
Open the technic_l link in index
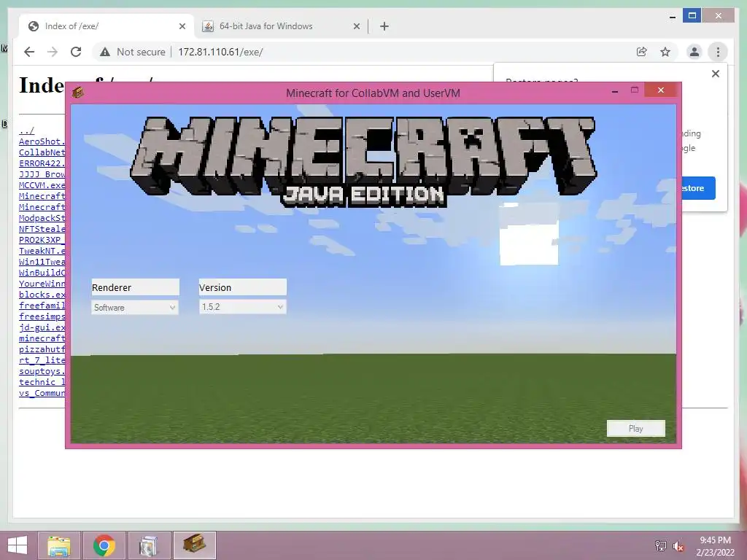pos(42,382)
